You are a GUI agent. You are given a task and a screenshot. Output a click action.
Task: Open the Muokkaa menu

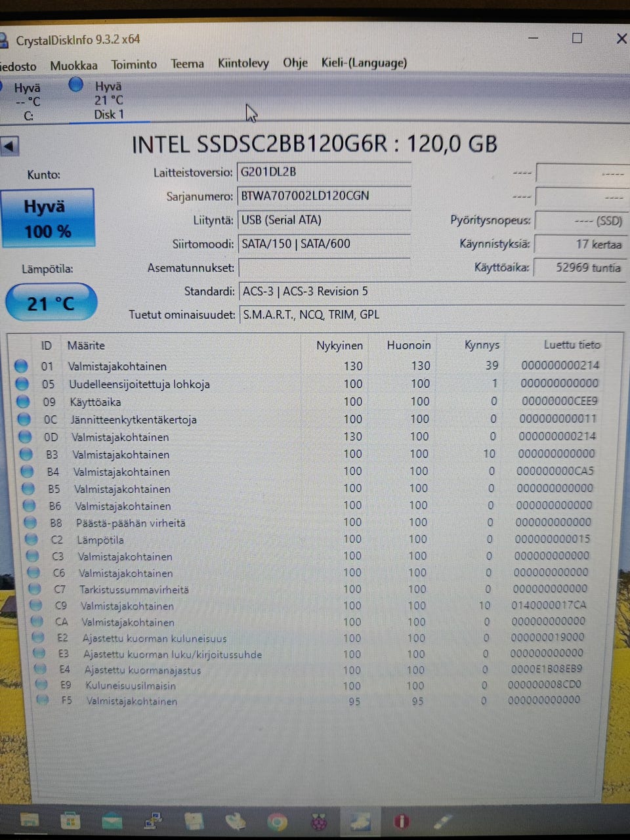tap(73, 65)
